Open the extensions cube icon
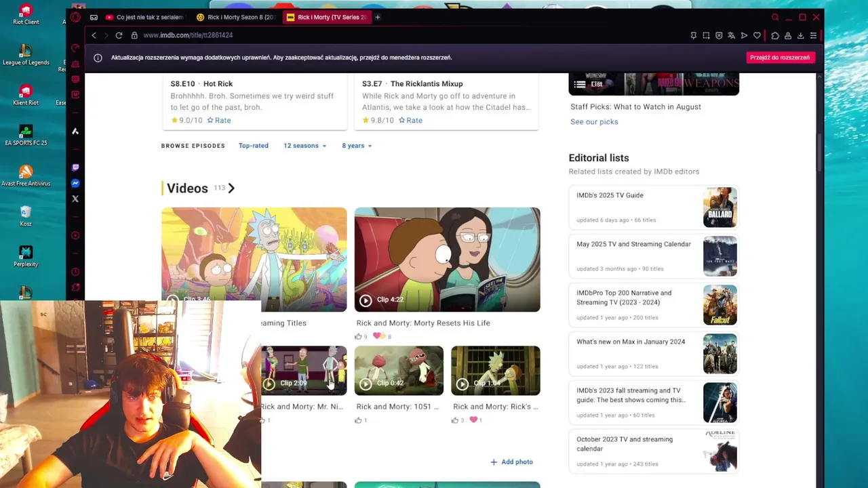Viewport: 868px width, 488px height. (x=775, y=35)
